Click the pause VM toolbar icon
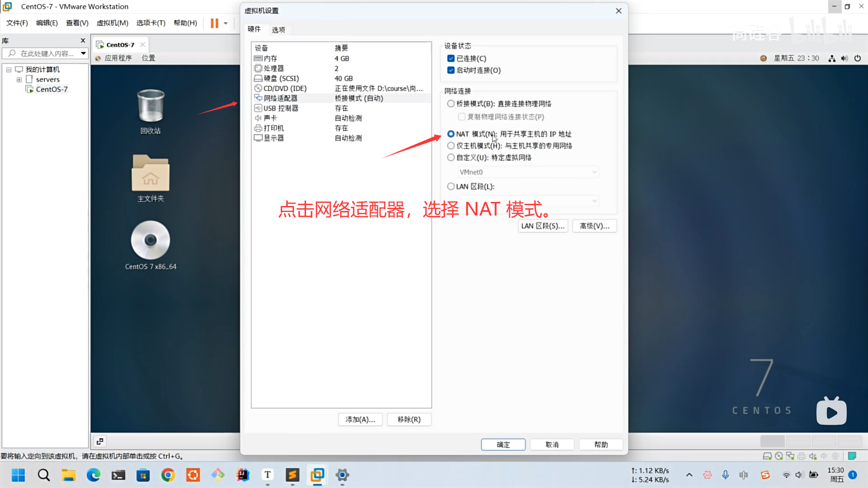Screen dimensions: 868x488 [214, 23]
